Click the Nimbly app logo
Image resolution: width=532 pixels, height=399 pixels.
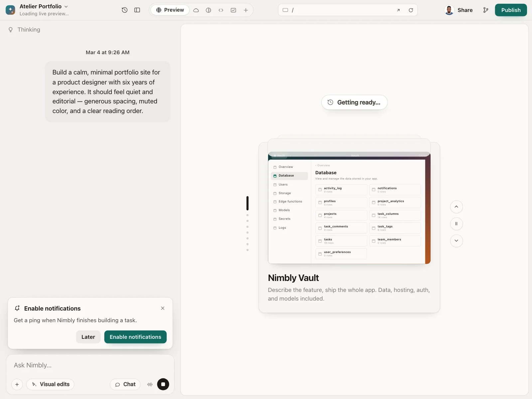[x=10, y=10]
